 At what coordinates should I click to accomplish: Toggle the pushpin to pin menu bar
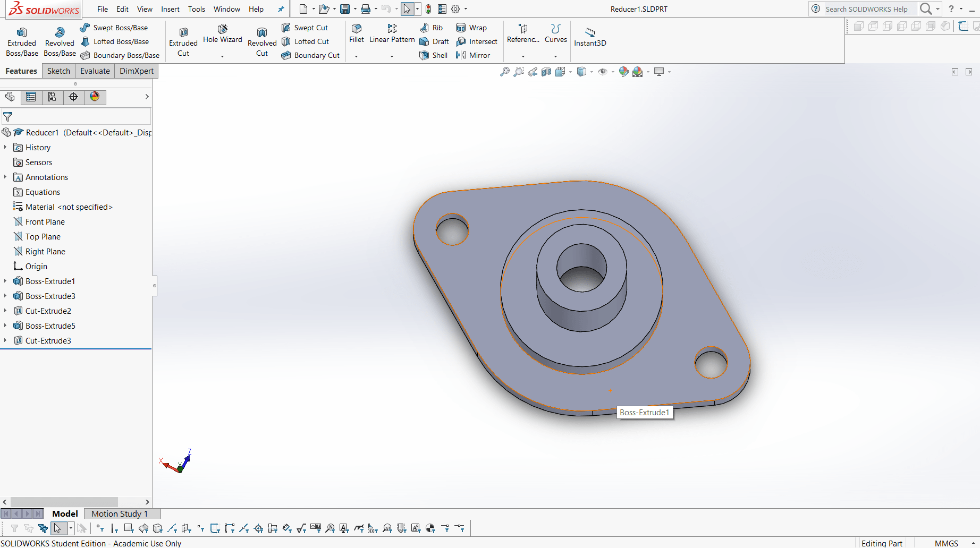tap(281, 9)
